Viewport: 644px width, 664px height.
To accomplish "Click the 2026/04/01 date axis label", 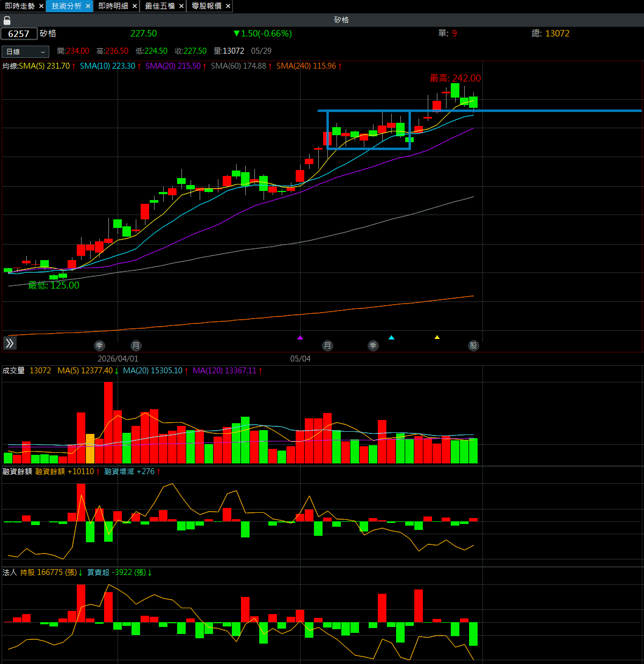I will [x=118, y=359].
